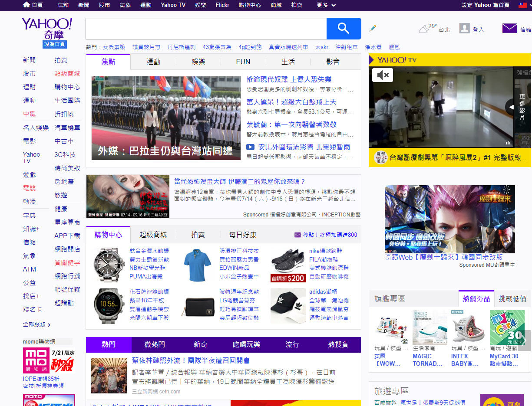Switch to the 吃喝玩樂 tab
This screenshot has height=406, width=532.
pos(247,344)
